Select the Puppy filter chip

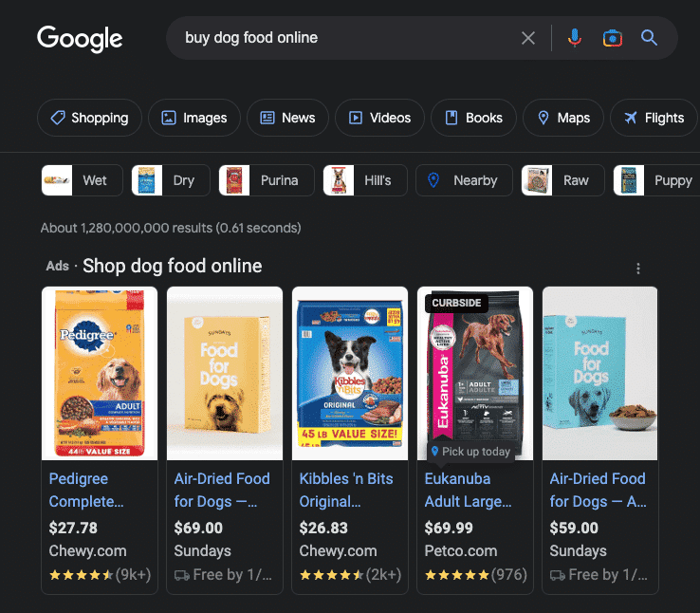656,180
